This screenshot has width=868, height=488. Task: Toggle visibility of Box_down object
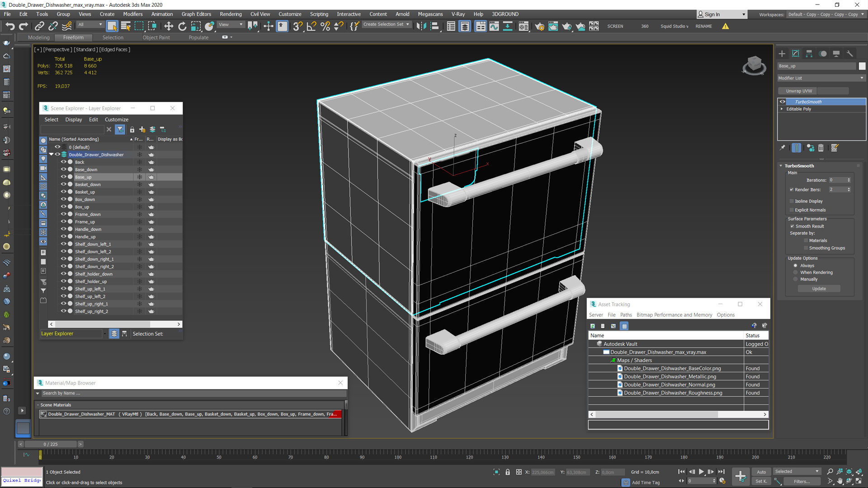coord(64,199)
